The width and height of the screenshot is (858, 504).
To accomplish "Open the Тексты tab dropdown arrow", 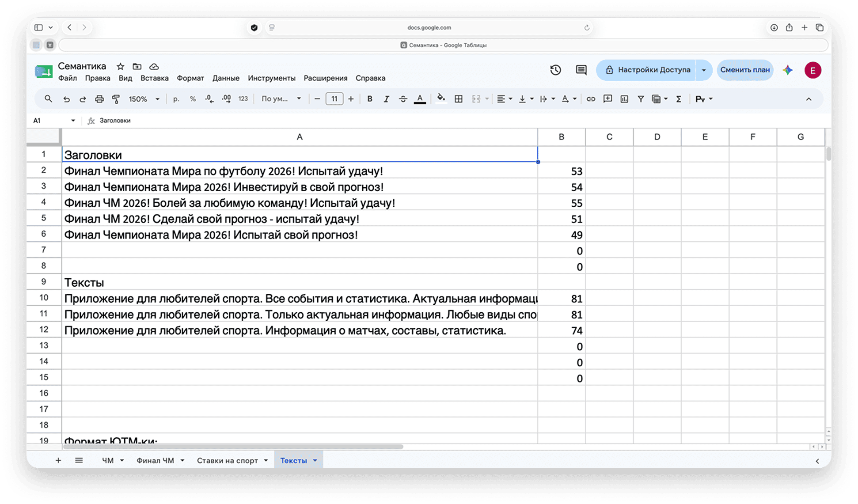I will click(x=315, y=461).
